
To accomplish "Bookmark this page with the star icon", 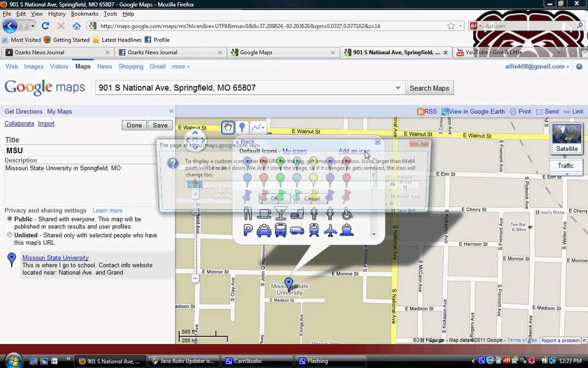I will pyautogui.click(x=451, y=26).
